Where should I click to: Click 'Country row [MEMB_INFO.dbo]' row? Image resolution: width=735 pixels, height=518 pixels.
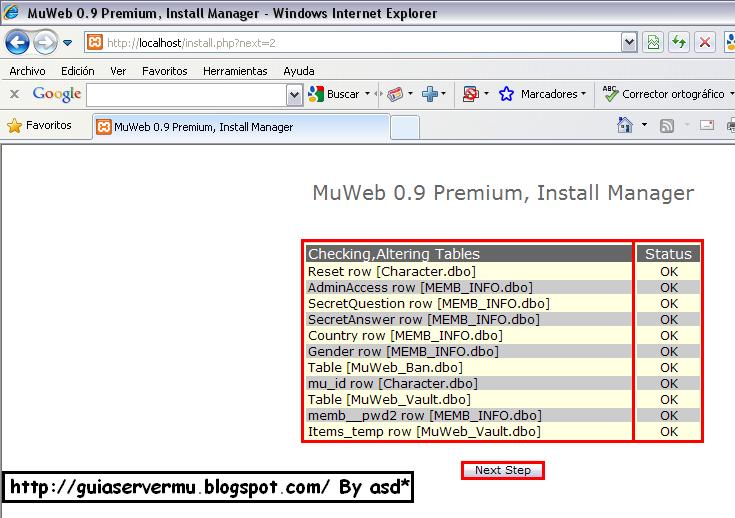(469, 335)
